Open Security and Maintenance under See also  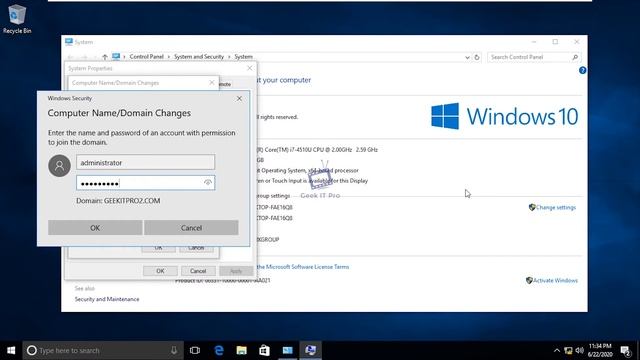coord(107,299)
